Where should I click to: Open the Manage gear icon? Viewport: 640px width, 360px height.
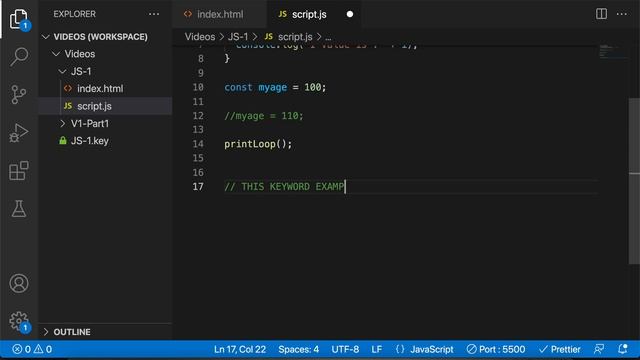coord(19,321)
